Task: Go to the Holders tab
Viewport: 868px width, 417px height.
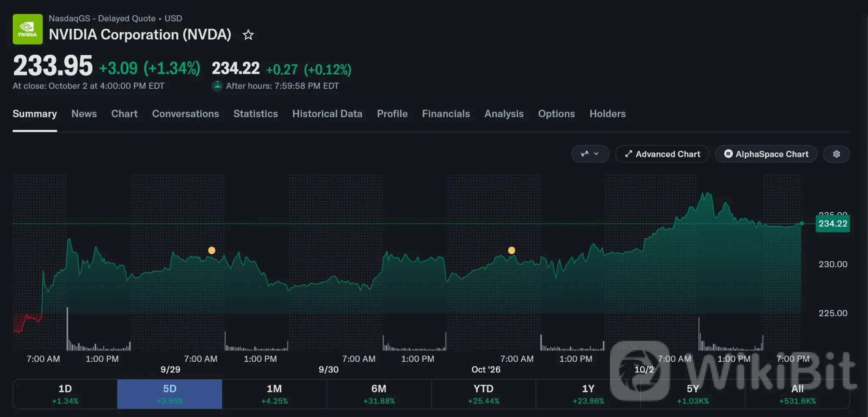Action: [x=607, y=114]
